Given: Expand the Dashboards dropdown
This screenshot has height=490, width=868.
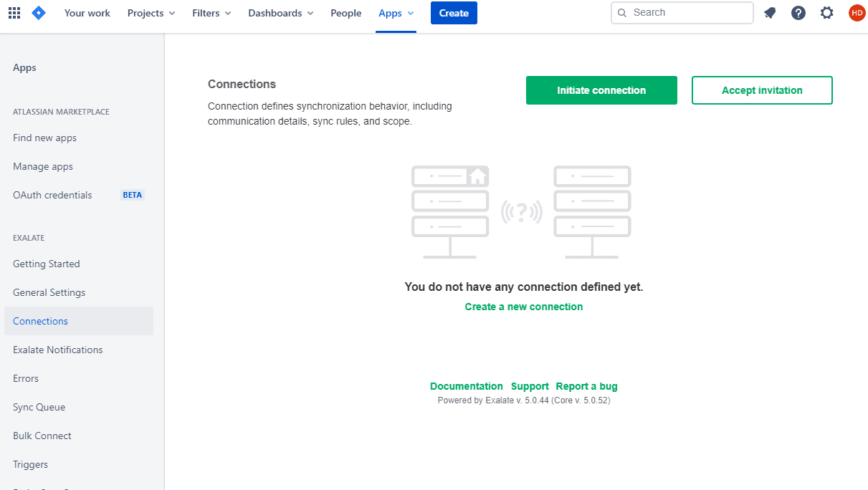Looking at the screenshot, I should (x=281, y=13).
